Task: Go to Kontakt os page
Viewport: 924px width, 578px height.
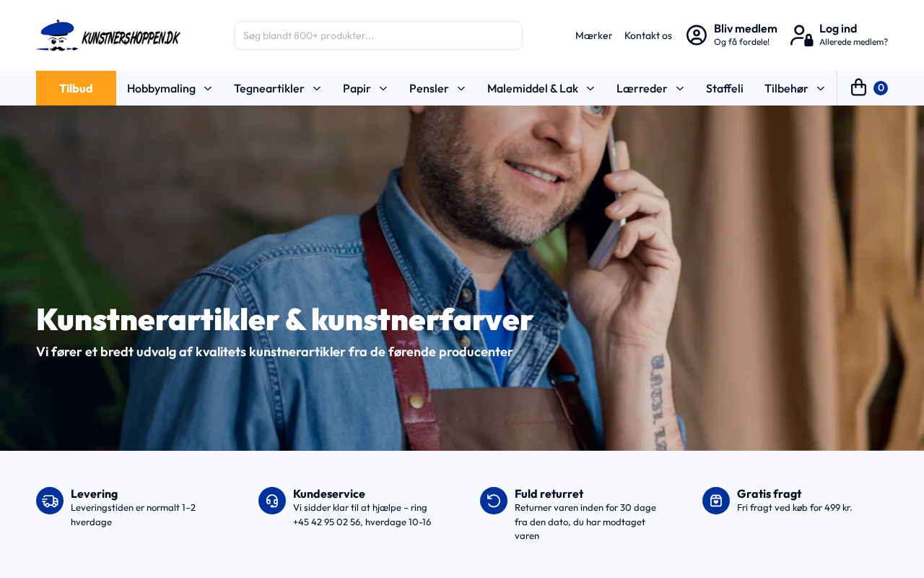Action: 648,35
